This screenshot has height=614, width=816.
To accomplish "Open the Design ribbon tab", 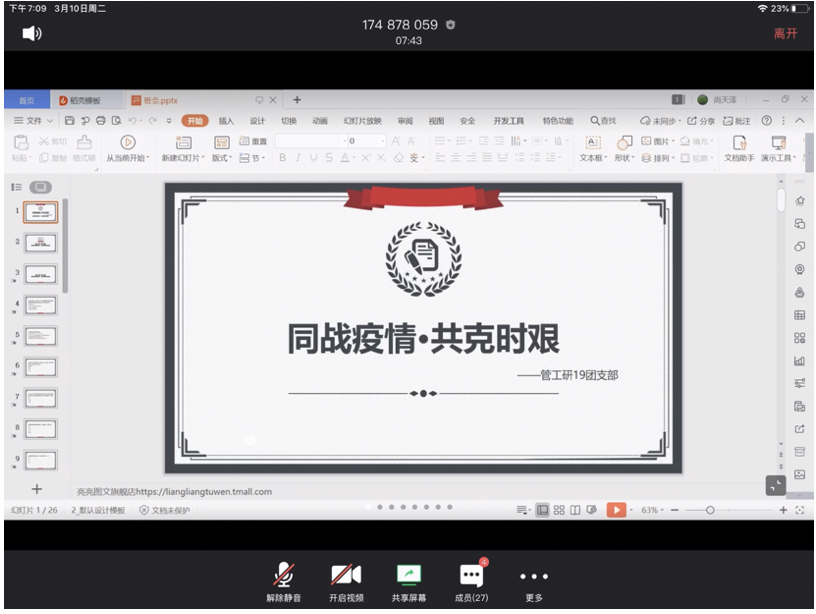I will point(257,121).
